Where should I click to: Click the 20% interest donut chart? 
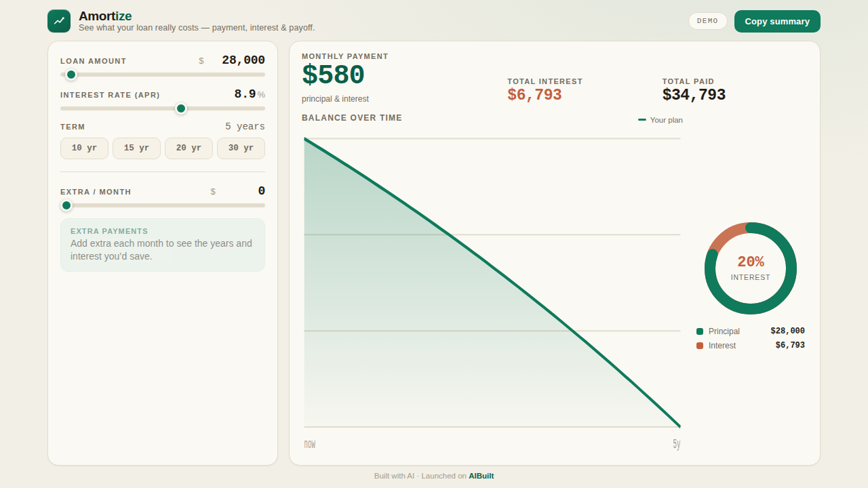751,268
